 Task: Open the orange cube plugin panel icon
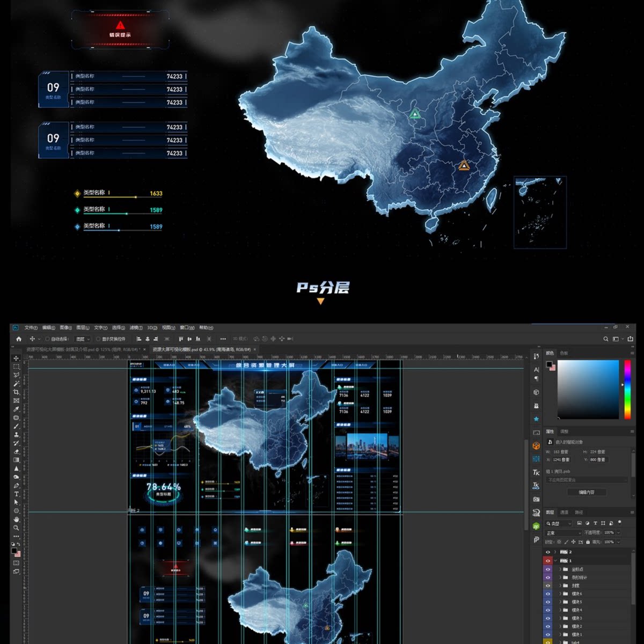pos(536,446)
